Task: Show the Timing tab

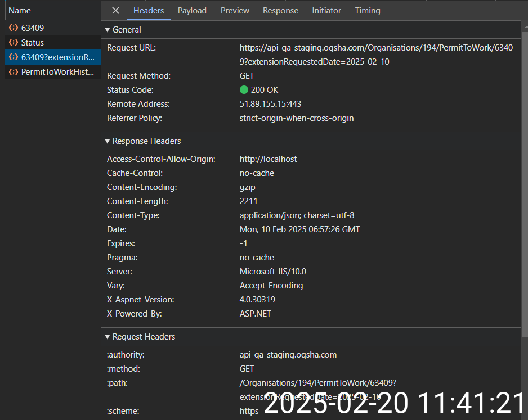Action: pos(368,11)
